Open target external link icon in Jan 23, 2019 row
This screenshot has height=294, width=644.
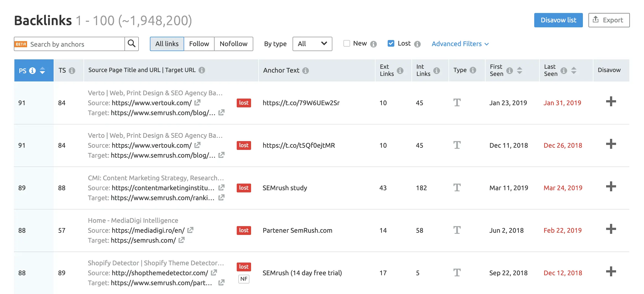pyautogui.click(x=221, y=112)
